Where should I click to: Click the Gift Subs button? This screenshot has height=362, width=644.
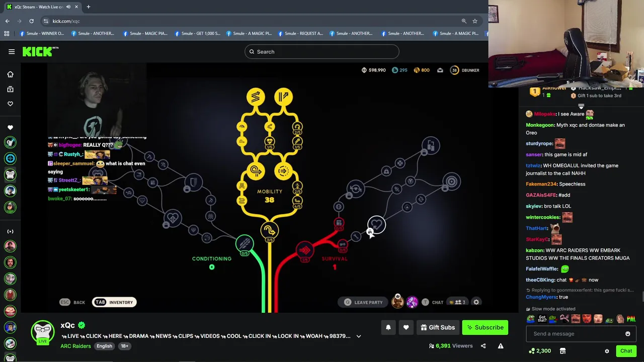point(438,327)
